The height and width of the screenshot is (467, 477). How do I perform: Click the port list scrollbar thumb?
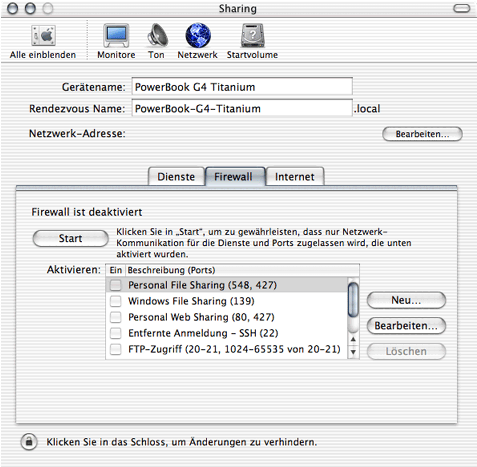click(353, 299)
